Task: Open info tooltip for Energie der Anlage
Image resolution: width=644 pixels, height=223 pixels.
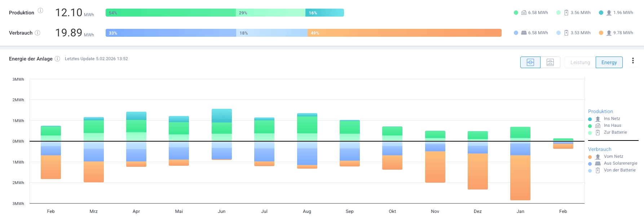Action: point(57,59)
